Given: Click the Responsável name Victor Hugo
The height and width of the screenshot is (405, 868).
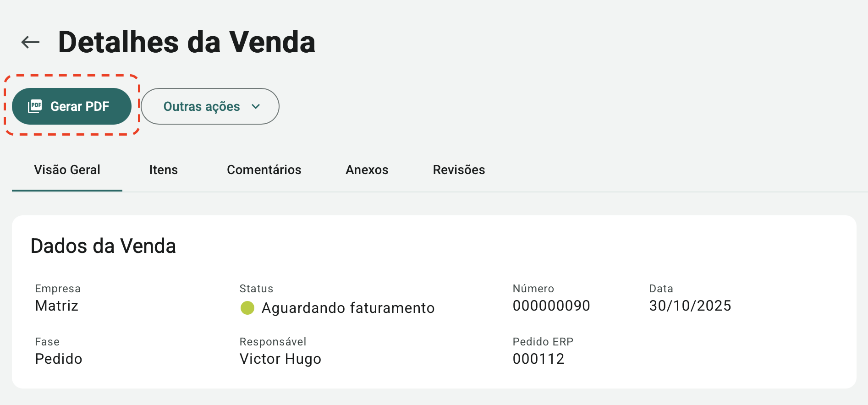Looking at the screenshot, I should coord(280,359).
